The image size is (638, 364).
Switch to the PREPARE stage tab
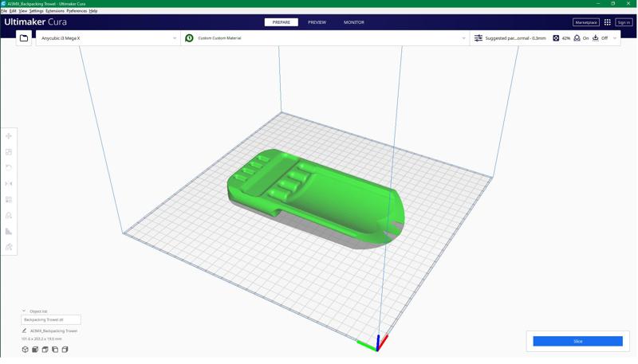point(282,22)
